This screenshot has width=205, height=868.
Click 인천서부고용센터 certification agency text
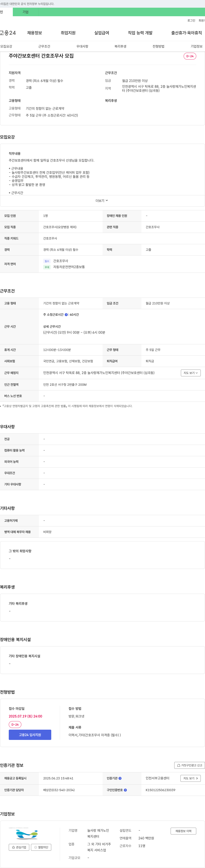tap(157, 778)
